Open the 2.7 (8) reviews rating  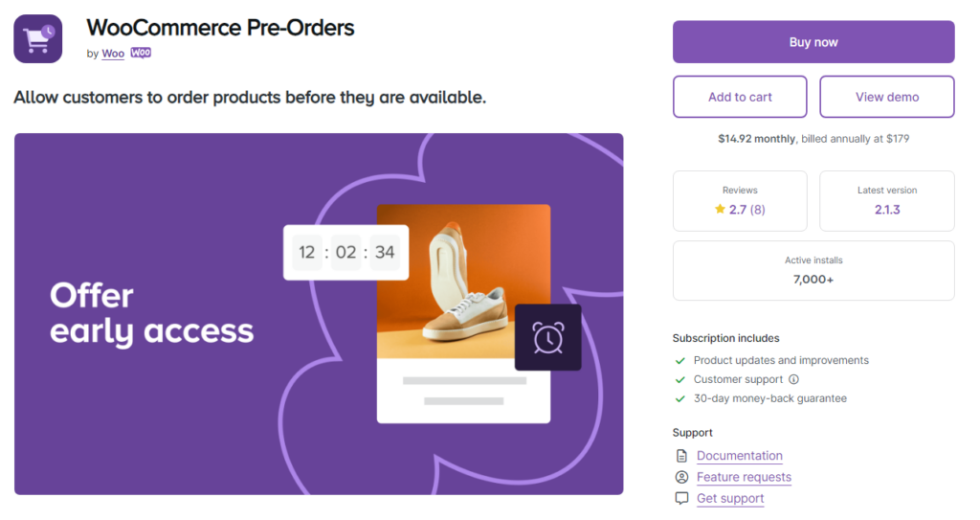(x=746, y=210)
